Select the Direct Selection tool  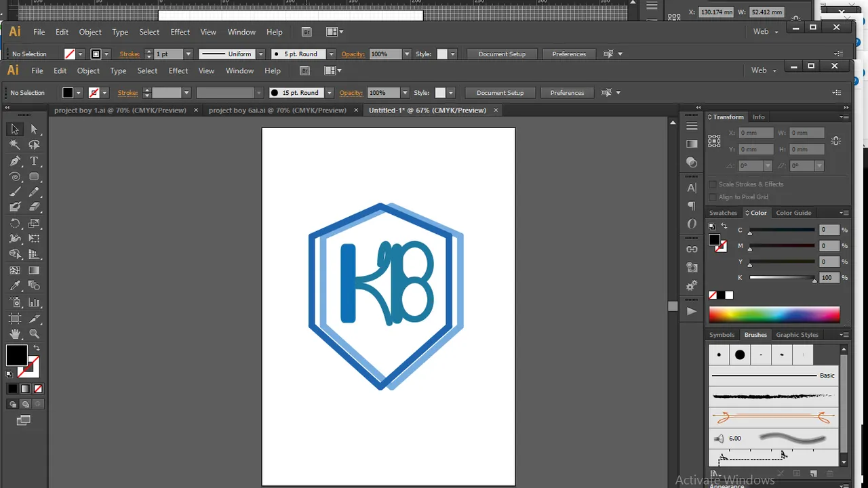tap(35, 129)
